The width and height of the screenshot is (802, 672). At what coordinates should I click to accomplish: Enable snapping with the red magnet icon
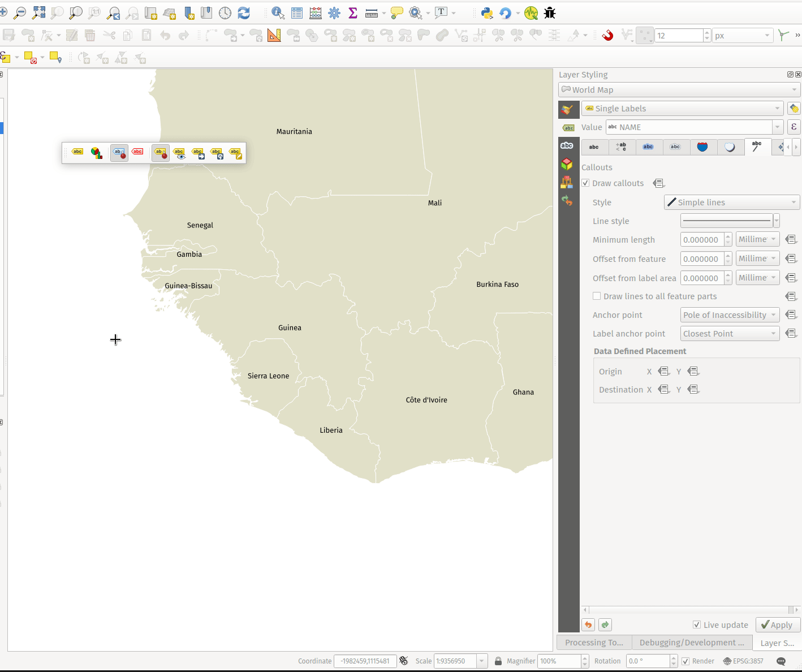pos(607,36)
